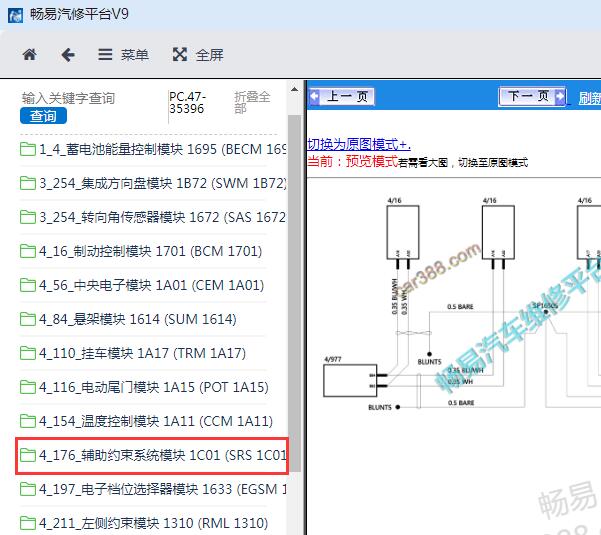Click folder icon of 4_110_挂车模块 row
Image resolution: width=601 pixels, height=535 pixels.
click(28, 353)
